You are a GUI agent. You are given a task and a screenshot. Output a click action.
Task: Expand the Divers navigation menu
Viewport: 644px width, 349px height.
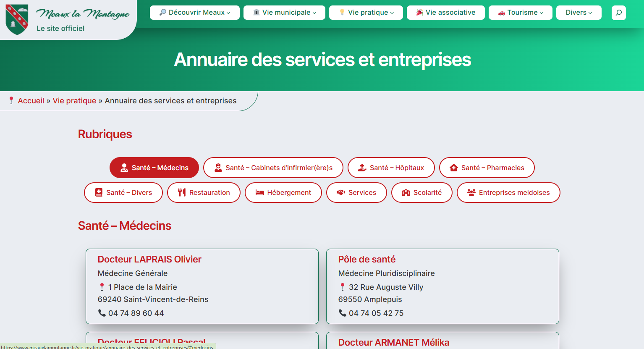coord(579,13)
